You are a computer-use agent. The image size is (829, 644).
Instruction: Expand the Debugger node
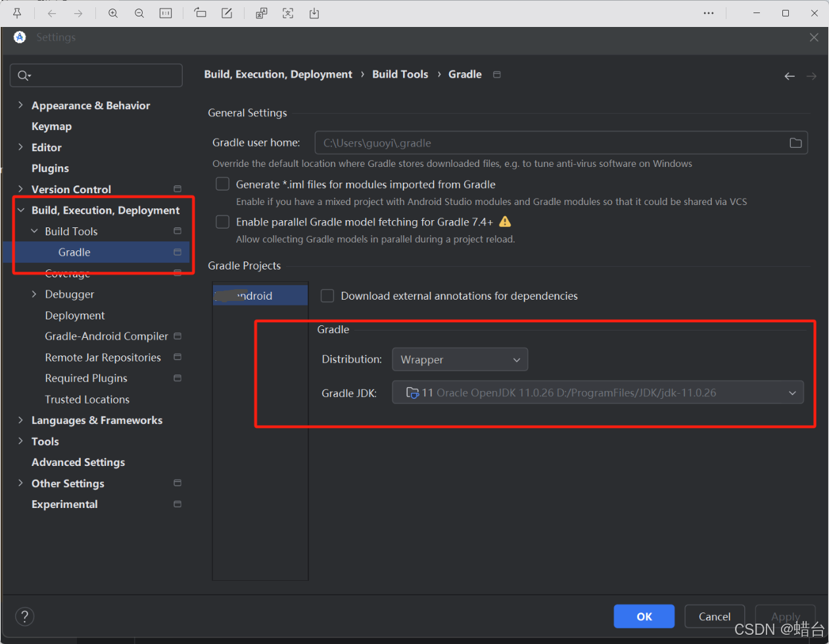pos(34,294)
